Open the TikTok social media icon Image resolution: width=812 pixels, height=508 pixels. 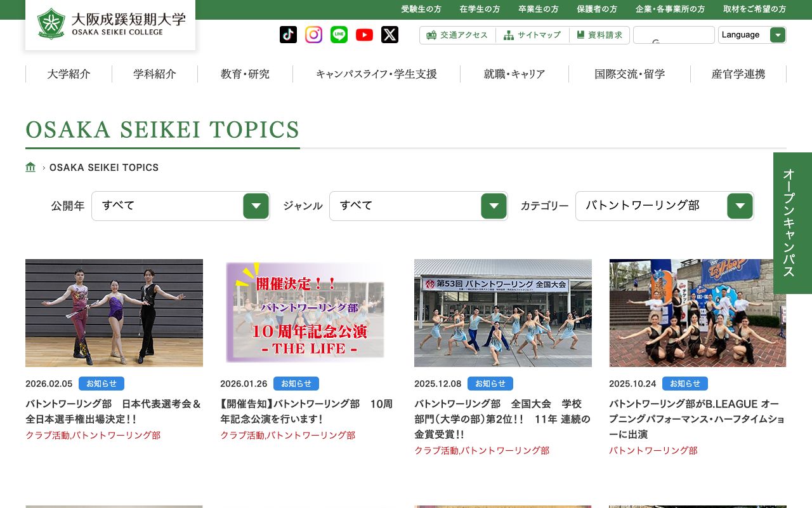(288, 34)
